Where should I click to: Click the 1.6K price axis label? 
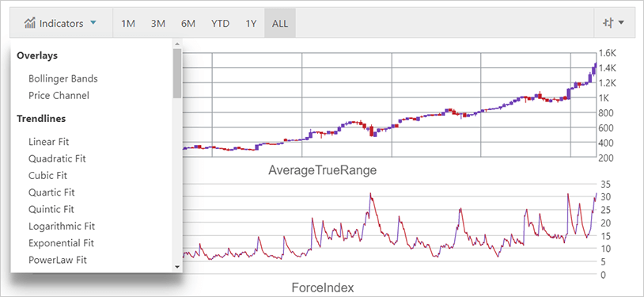point(608,53)
